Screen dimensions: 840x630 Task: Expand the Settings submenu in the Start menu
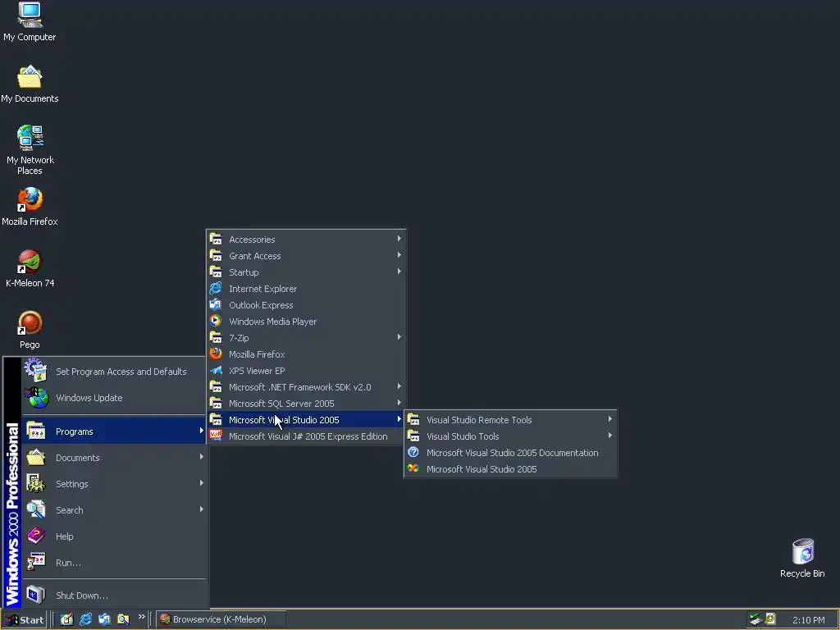pos(114,484)
